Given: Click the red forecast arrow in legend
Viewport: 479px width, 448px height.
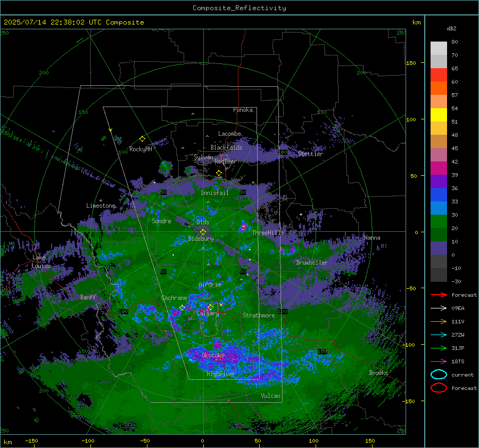Looking at the screenshot, I should (x=439, y=295).
